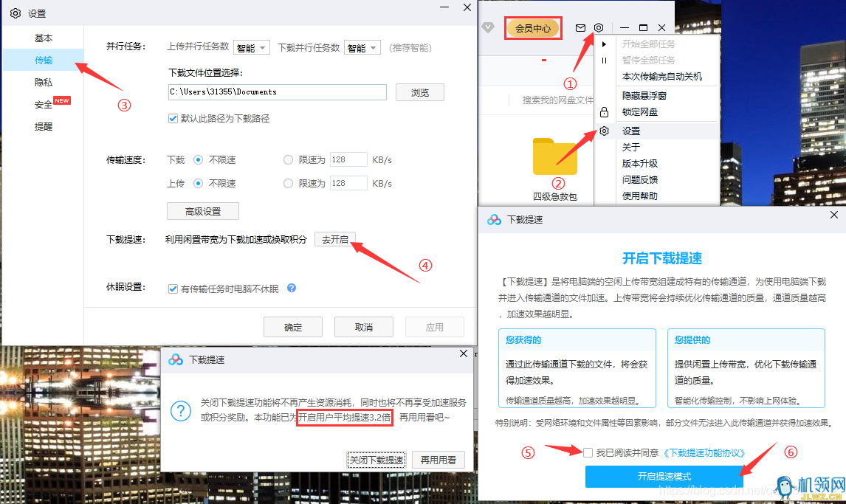This screenshot has height=504, width=846.
Task: Open 下载并行任务数 dropdown
Action: click(x=362, y=48)
